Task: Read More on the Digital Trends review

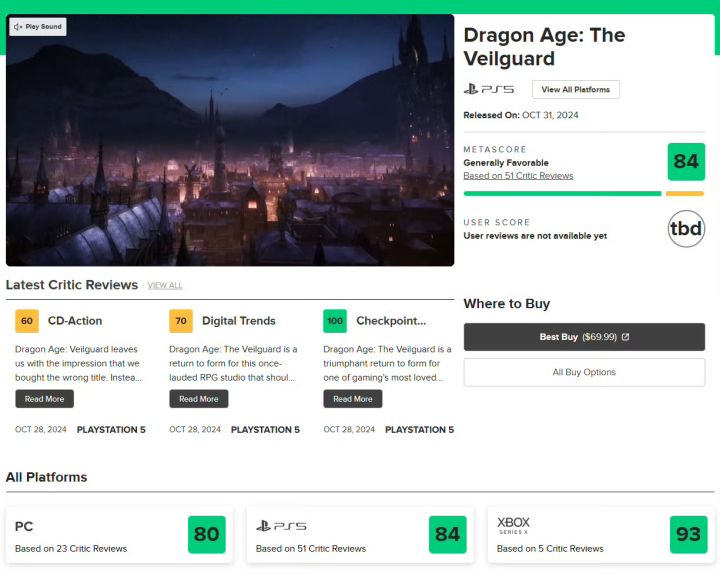Action: [x=198, y=399]
